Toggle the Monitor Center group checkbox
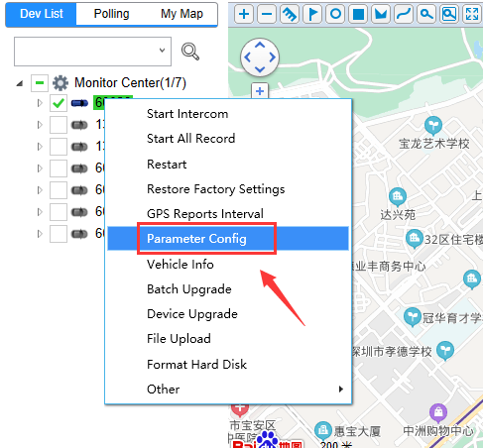483x448 pixels. tap(40, 83)
